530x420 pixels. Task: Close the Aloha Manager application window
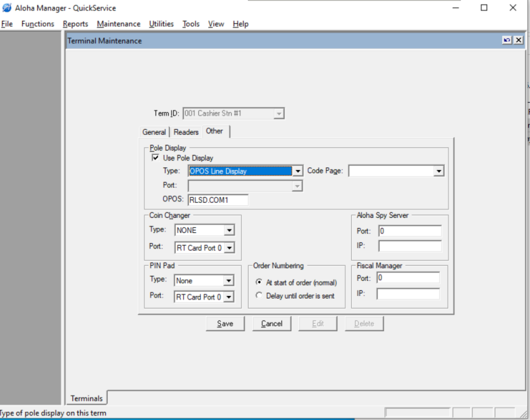[x=513, y=8]
